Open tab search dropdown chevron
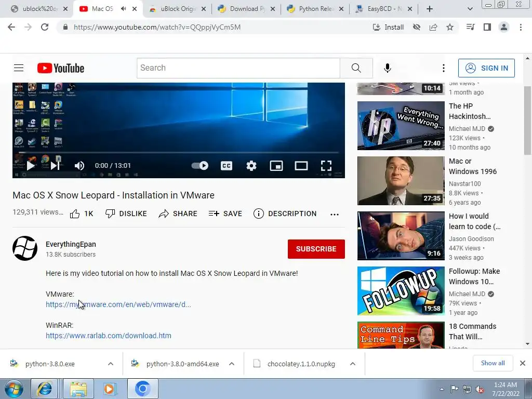Viewport: 532px width, 399px height. coord(470,9)
